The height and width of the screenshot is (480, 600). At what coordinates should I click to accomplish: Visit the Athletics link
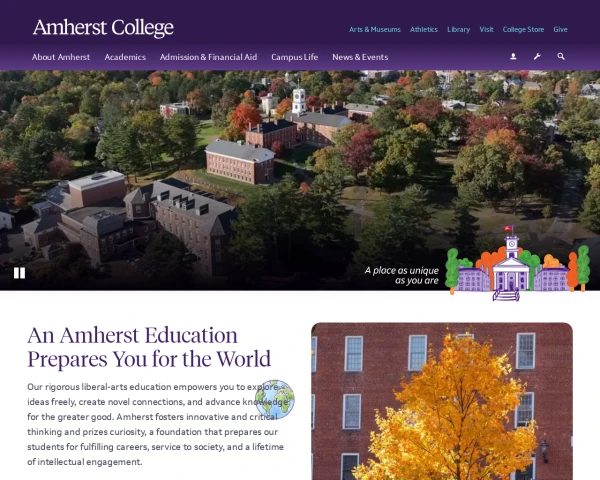coord(424,29)
